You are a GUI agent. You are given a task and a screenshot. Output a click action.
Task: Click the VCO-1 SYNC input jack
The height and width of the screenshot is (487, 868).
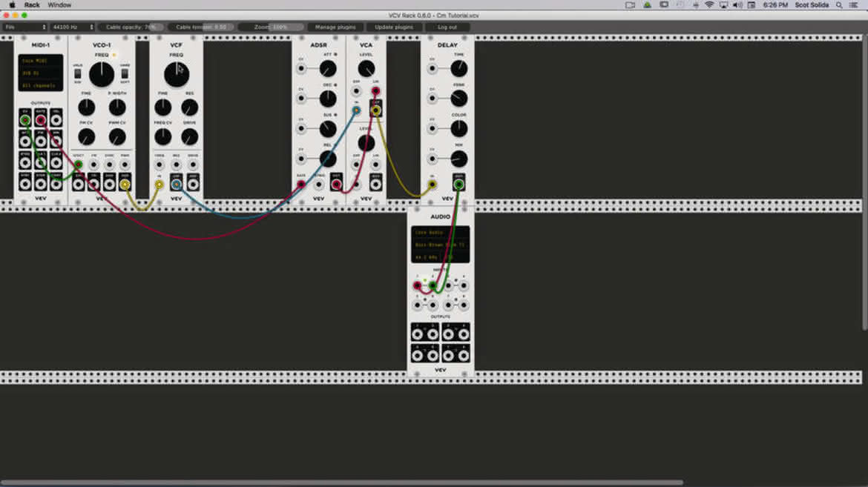click(110, 165)
